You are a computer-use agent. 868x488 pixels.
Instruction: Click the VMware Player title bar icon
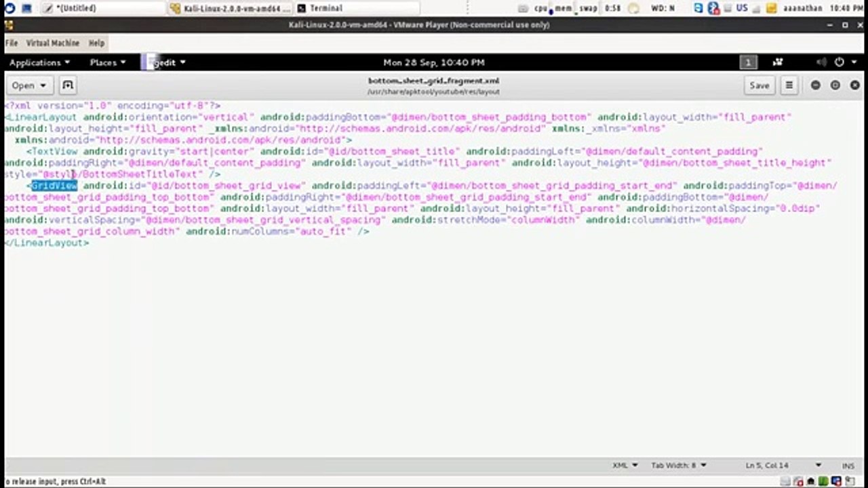pyautogui.click(x=7, y=25)
